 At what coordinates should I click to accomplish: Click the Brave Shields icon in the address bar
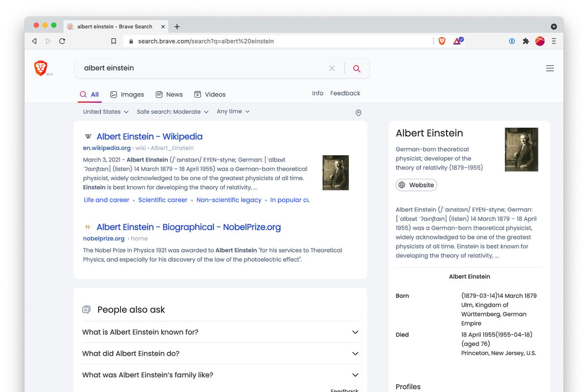(441, 41)
